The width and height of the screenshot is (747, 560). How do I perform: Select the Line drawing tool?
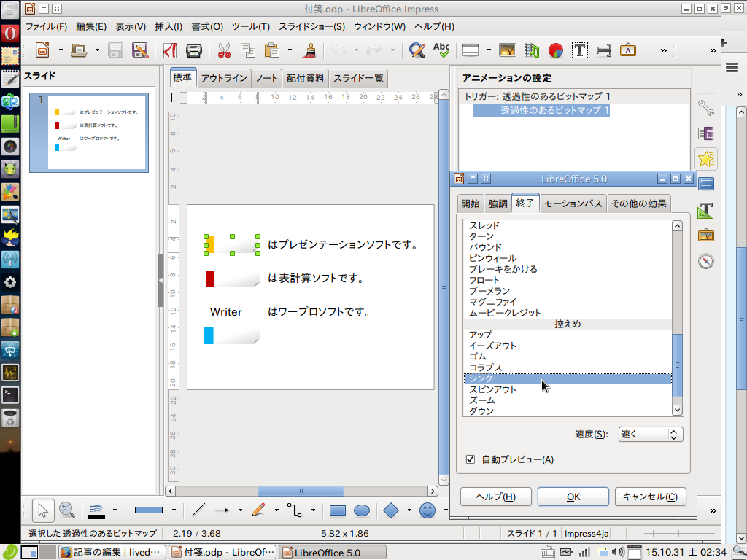coord(198,510)
